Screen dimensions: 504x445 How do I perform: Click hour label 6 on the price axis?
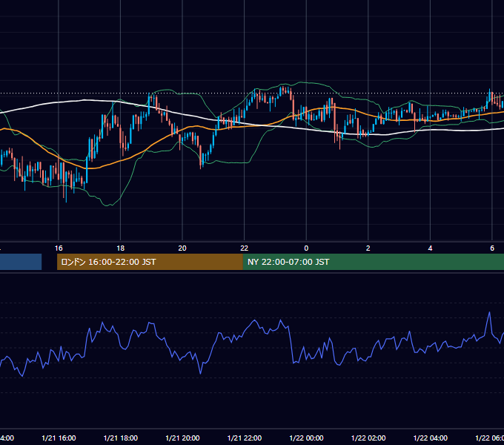point(492,248)
